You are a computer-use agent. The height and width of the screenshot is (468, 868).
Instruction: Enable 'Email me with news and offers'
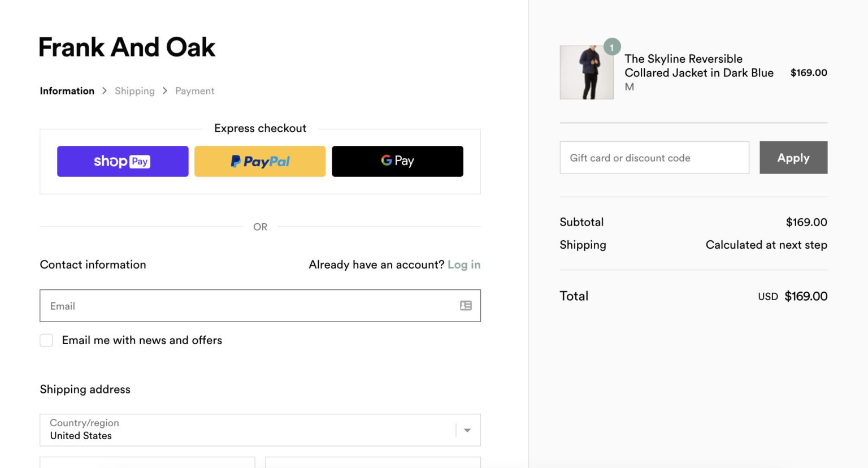click(46, 340)
